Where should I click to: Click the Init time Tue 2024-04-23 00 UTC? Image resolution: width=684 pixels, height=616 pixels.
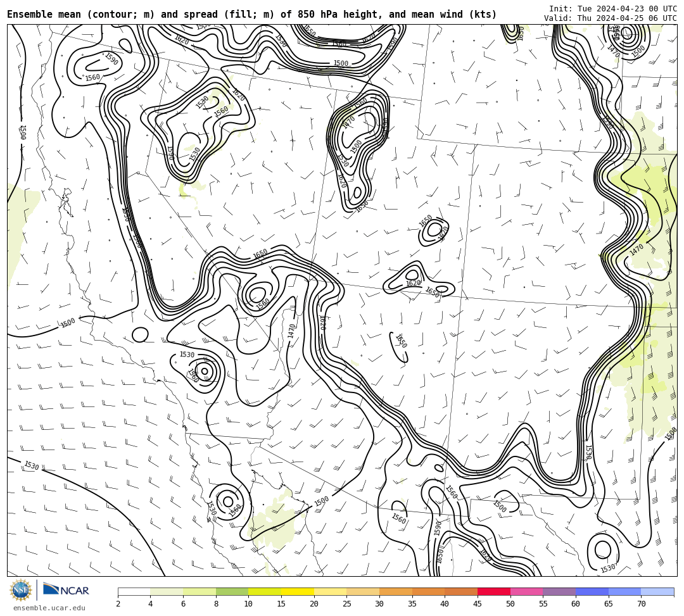[x=613, y=9]
